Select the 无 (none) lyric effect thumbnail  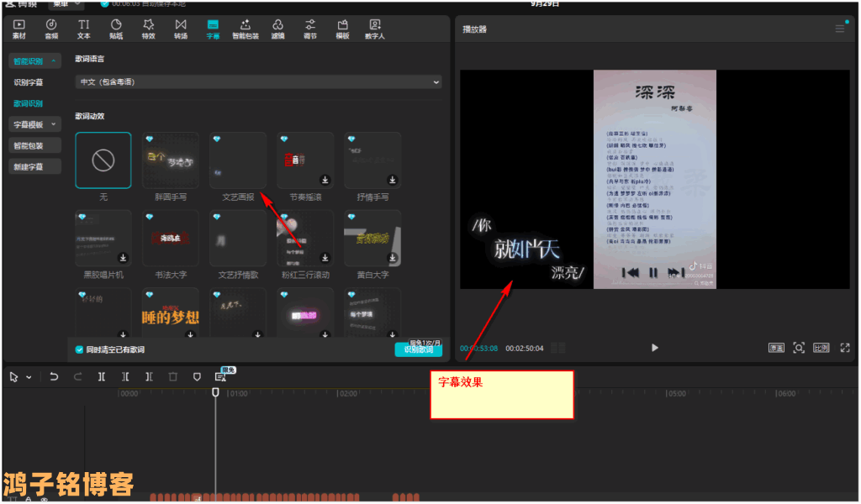pos(103,160)
